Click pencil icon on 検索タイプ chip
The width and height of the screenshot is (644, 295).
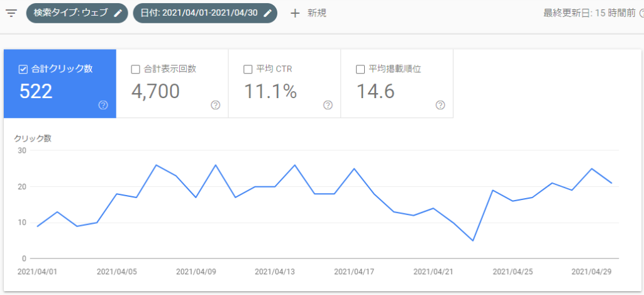click(x=118, y=13)
